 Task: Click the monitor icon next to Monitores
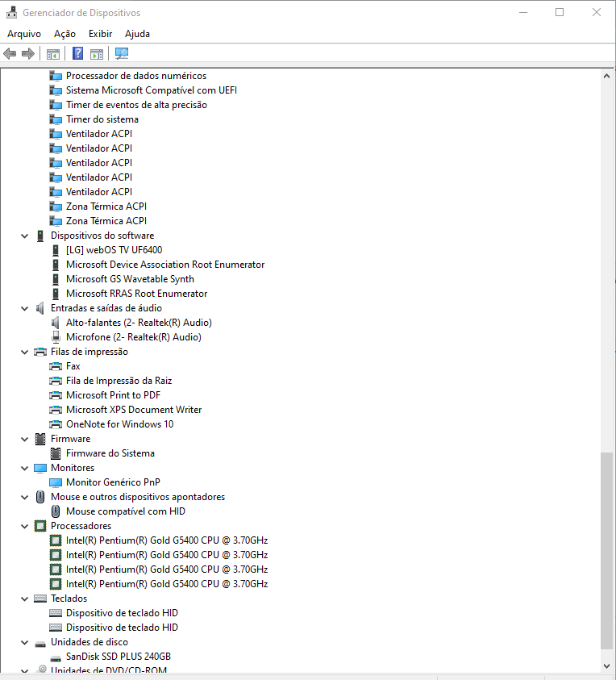40,468
